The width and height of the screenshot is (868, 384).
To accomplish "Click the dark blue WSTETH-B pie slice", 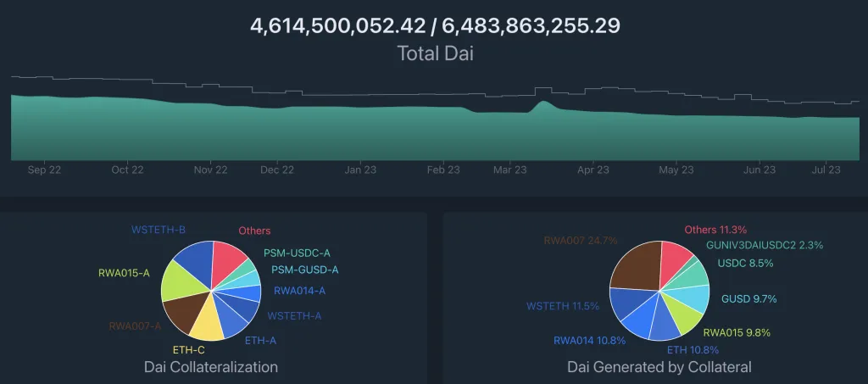I will click(197, 260).
